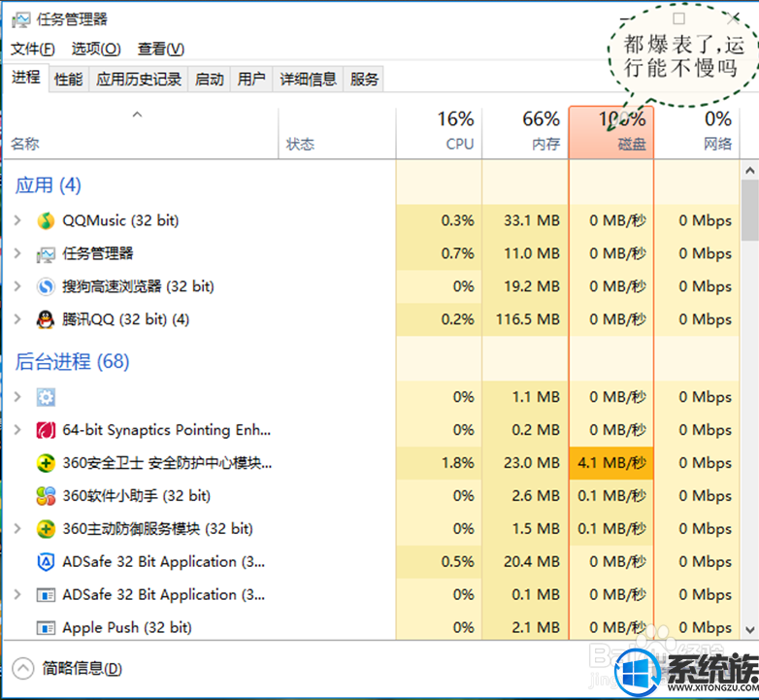Click the 后台进程 (68) group heading

(x=72, y=361)
